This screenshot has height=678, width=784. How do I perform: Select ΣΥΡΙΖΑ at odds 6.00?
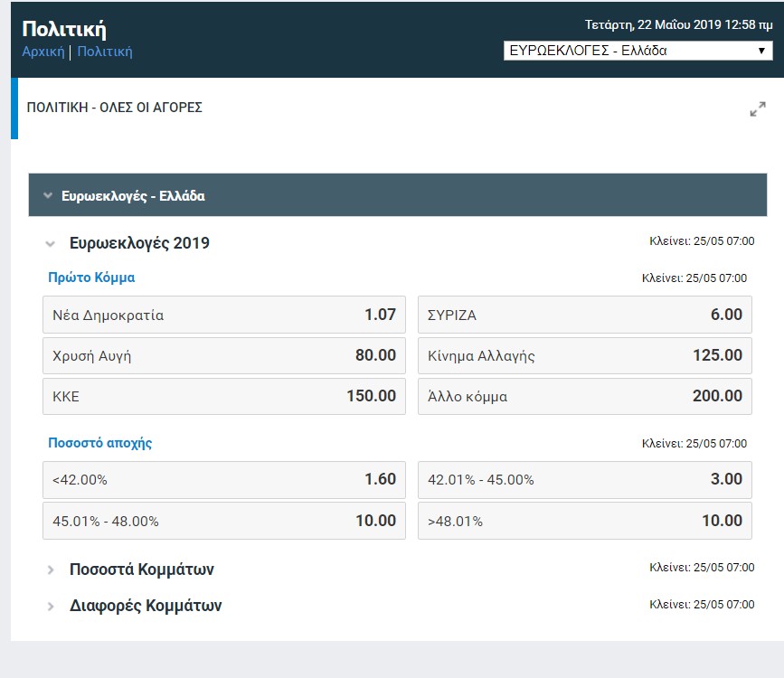click(584, 315)
